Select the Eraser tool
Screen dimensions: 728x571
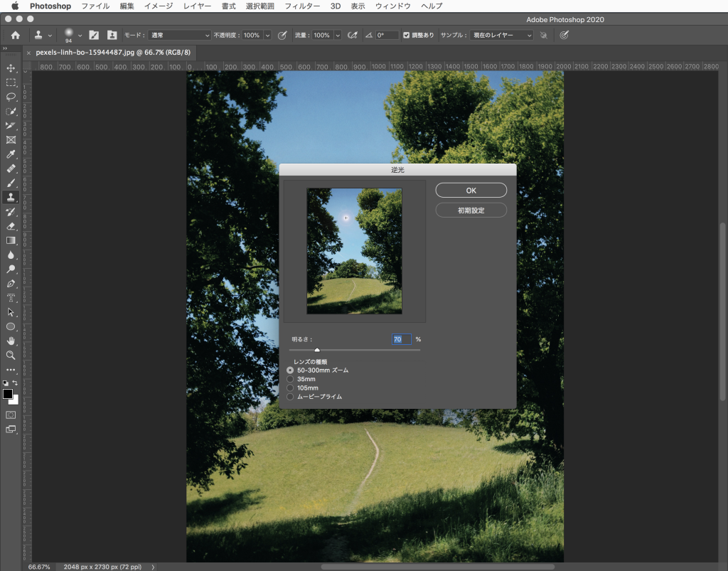point(11,226)
